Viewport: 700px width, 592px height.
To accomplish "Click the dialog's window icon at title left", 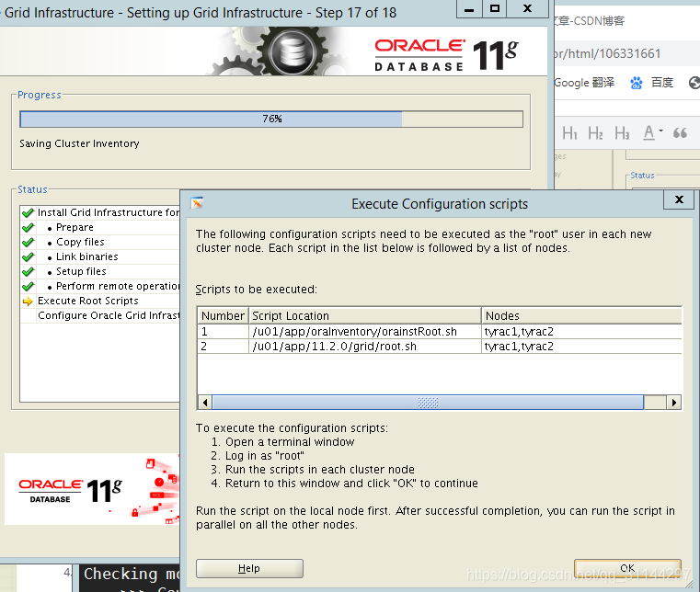I will tap(197, 203).
